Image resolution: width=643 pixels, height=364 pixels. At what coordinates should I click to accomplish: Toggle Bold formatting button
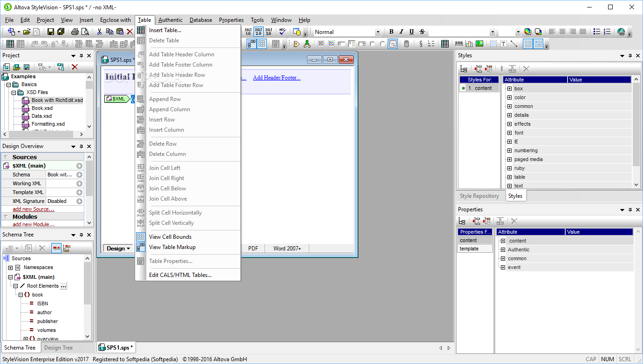pos(391,32)
